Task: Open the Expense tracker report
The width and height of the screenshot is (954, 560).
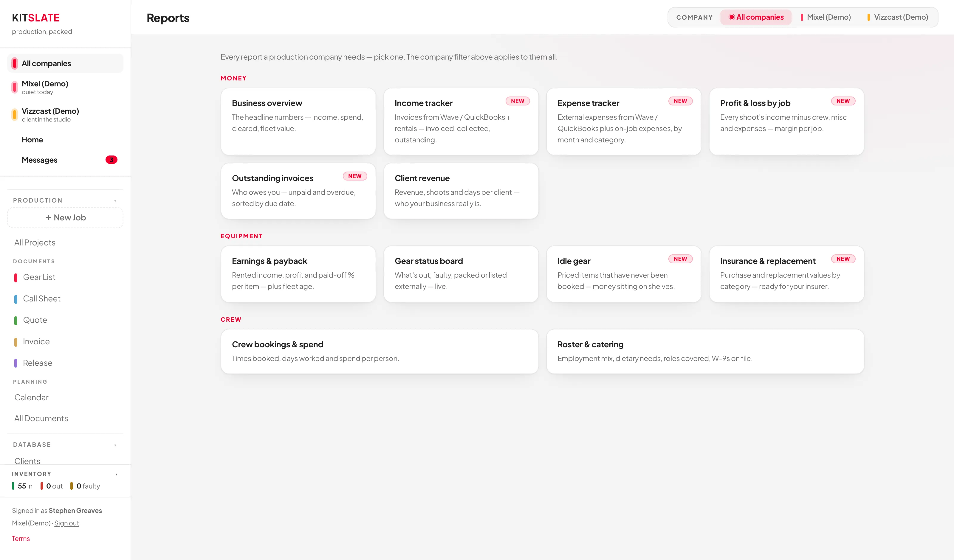Action: point(624,122)
